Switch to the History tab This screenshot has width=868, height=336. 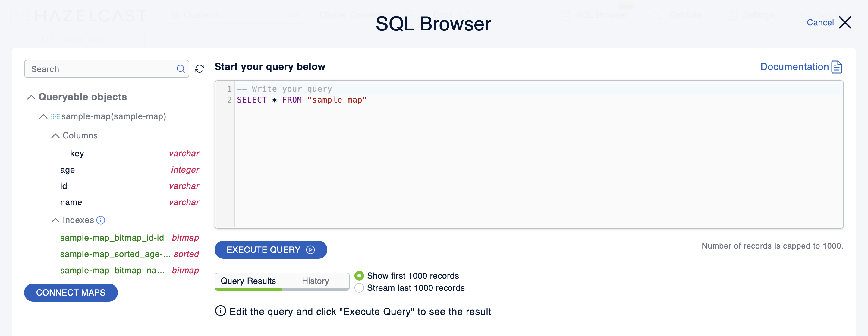coord(315,281)
